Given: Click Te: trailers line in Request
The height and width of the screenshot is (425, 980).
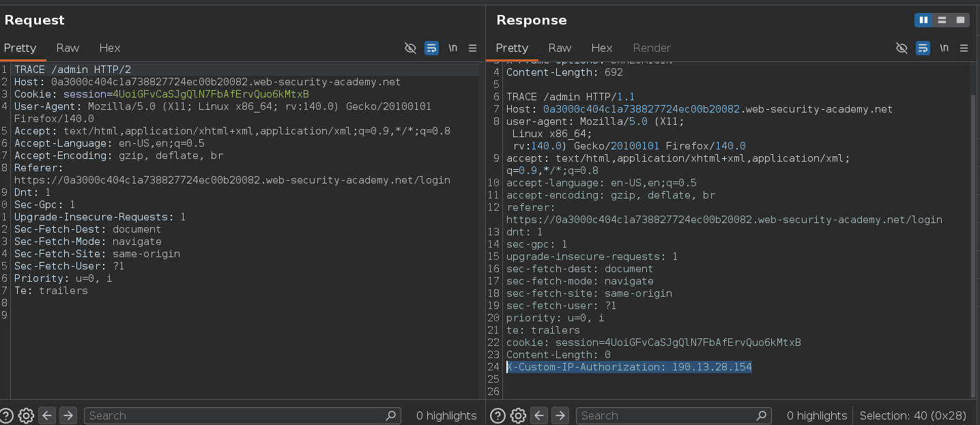Looking at the screenshot, I should (51, 291).
